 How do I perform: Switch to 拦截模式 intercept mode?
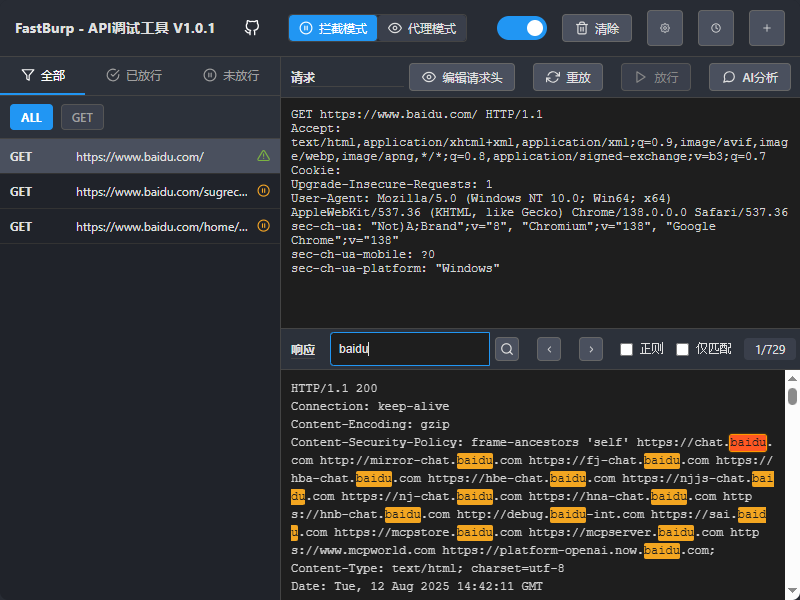point(333,28)
